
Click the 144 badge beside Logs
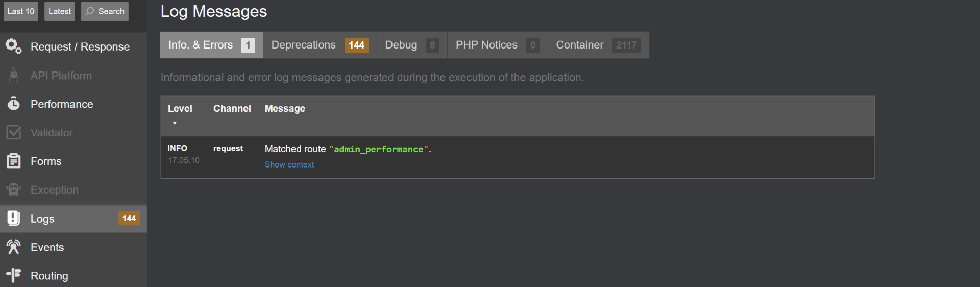coord(129,219)
